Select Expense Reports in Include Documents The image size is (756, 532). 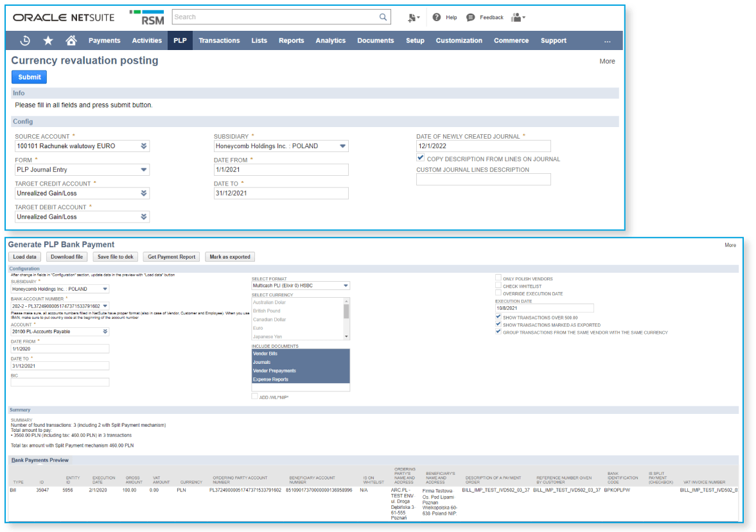pos(301,380)
